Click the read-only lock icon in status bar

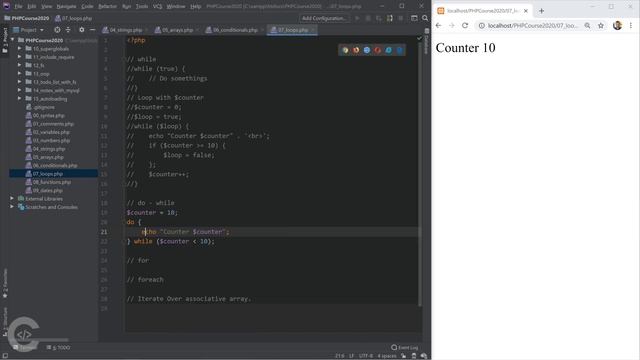(x=403, y=356)
